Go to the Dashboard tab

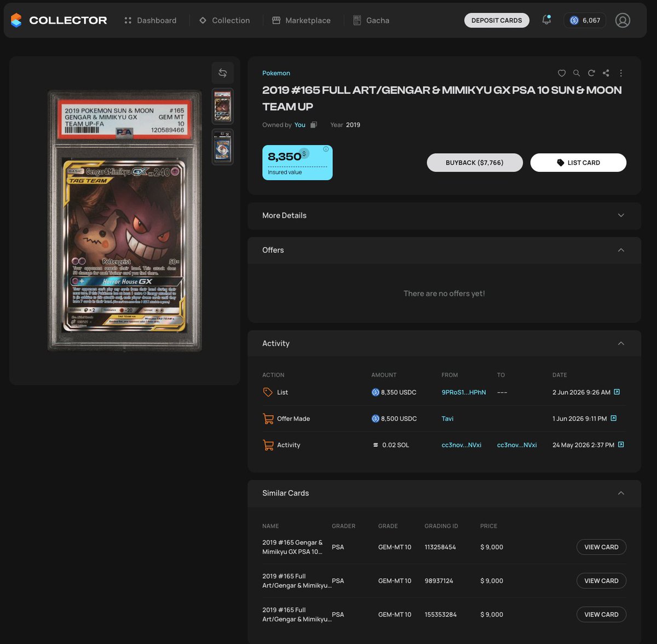click(151, 20)
